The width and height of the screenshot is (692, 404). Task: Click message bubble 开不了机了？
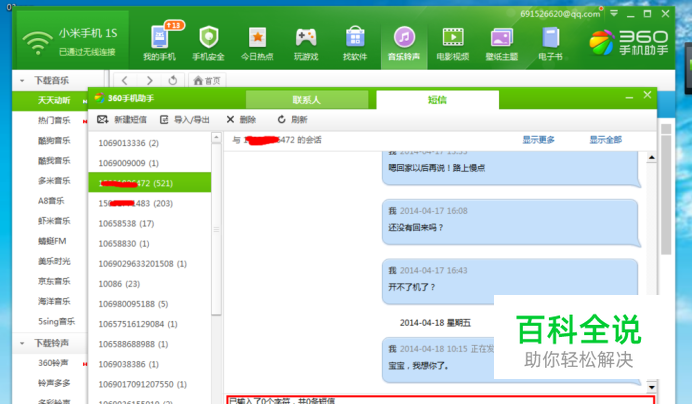[511, 282]
